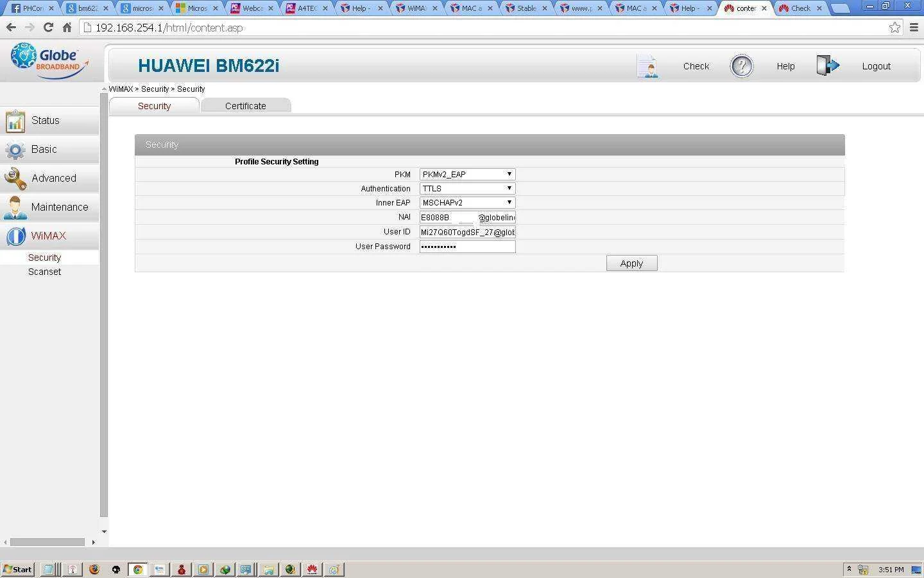The image size is (924, 578).
Task: Switch to the Check Huawei browser tab
Action: point(800,8)
